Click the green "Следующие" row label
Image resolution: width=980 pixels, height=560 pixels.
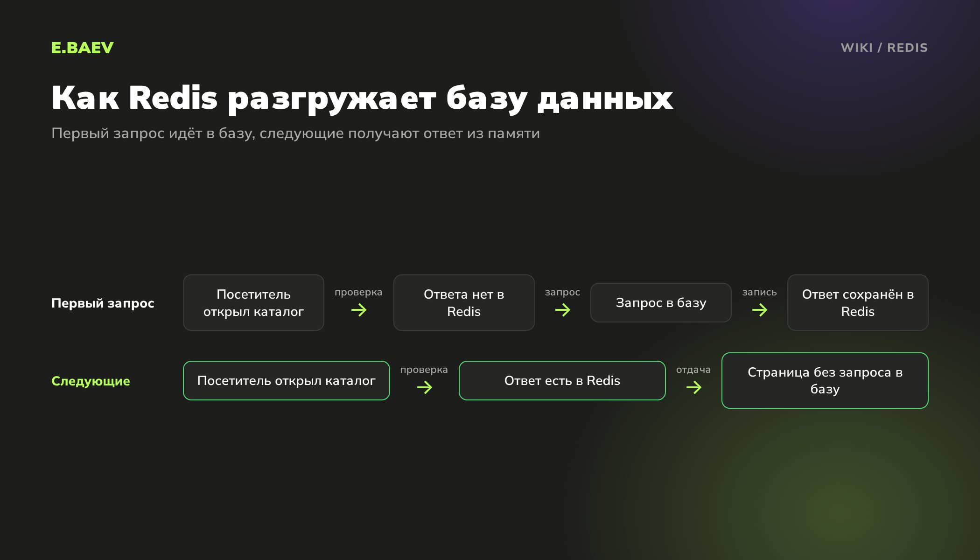(91, 381)
